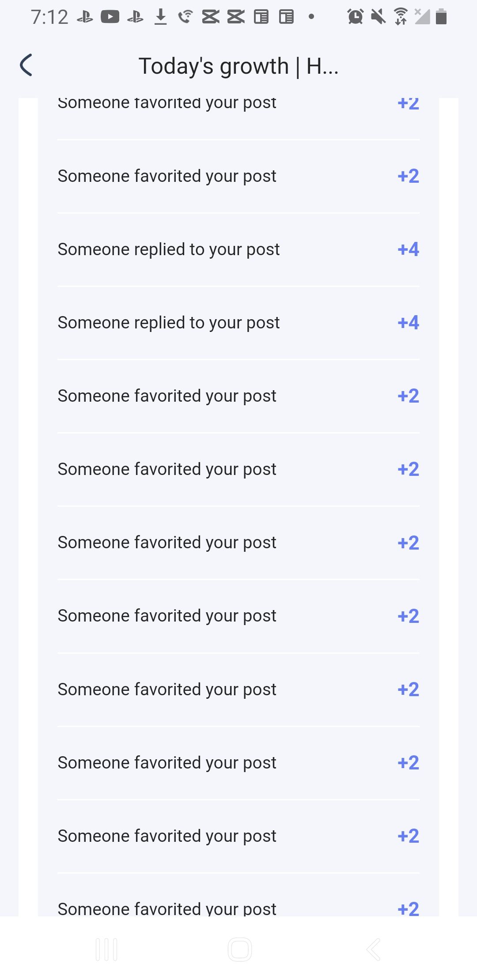The image size is (477, 980).
Task: Select favorited entry just above first replied entry
Action: click(167, 176)
